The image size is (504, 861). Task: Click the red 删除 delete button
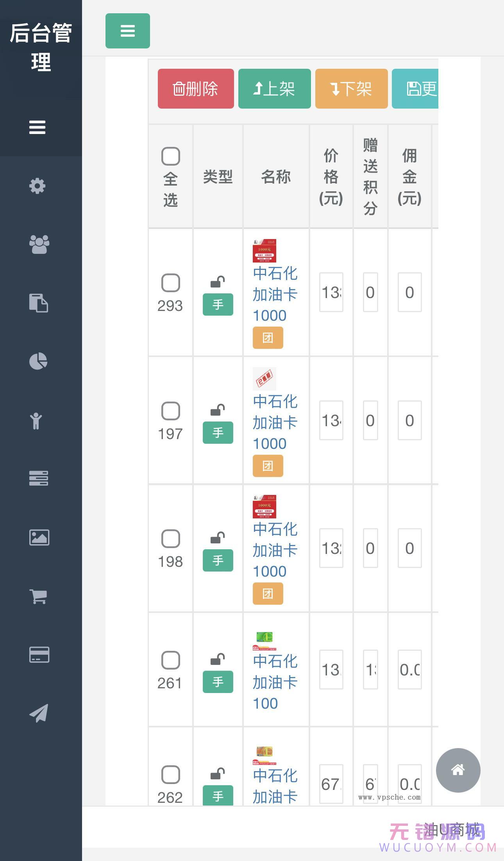195,89
